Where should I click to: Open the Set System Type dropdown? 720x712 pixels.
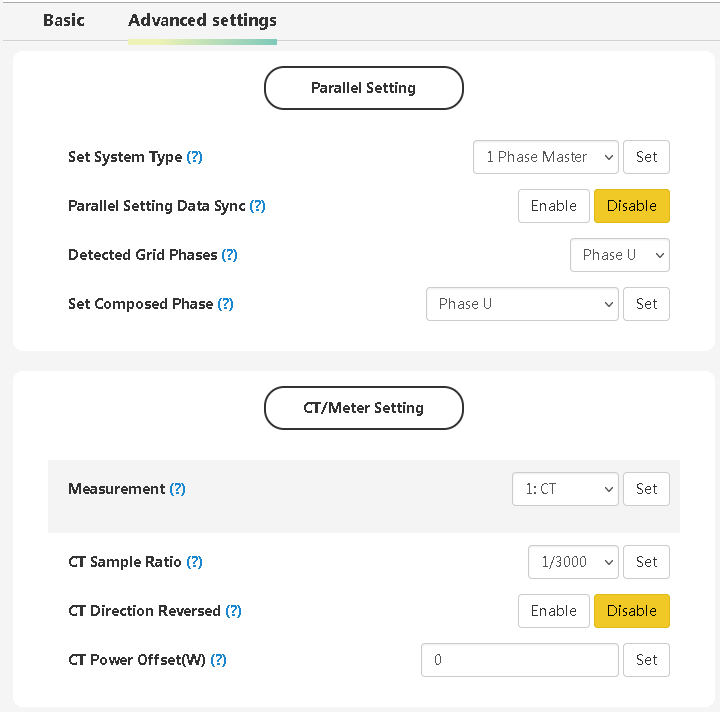coord(545,157)
